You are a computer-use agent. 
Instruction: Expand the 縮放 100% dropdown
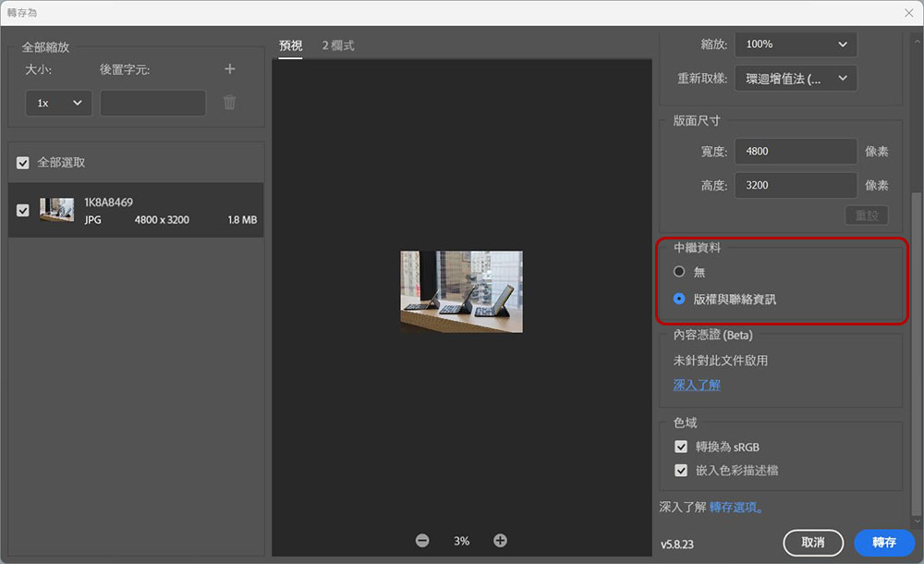(796, 44)
